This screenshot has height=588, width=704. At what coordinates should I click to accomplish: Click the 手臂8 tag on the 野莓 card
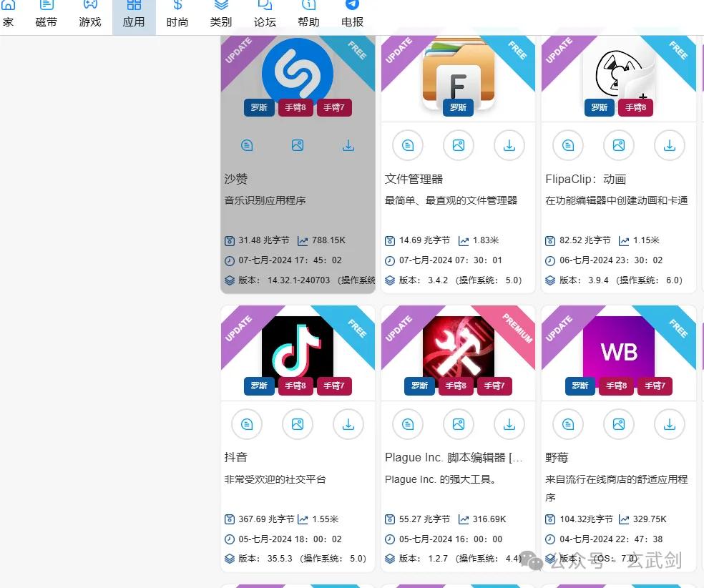[617, 386]
